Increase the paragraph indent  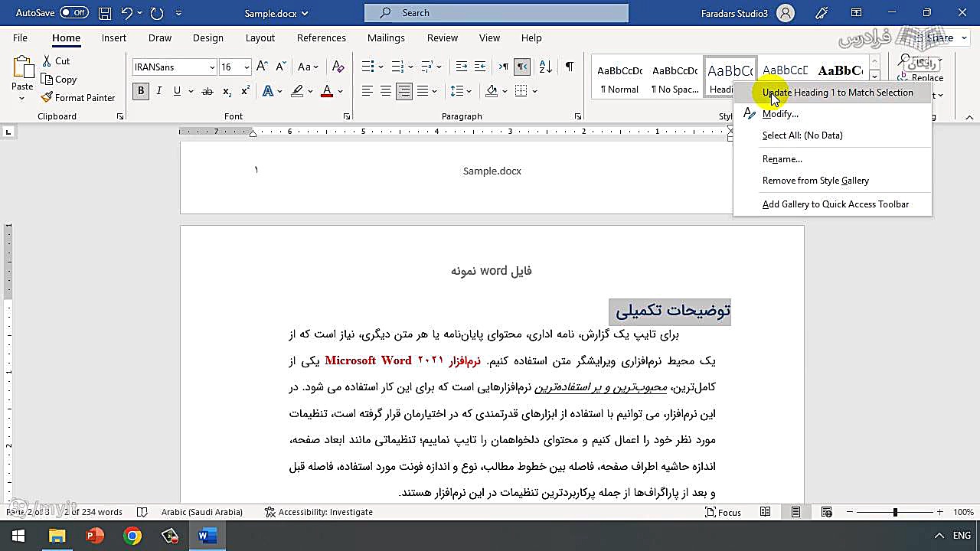click(480, 67)
